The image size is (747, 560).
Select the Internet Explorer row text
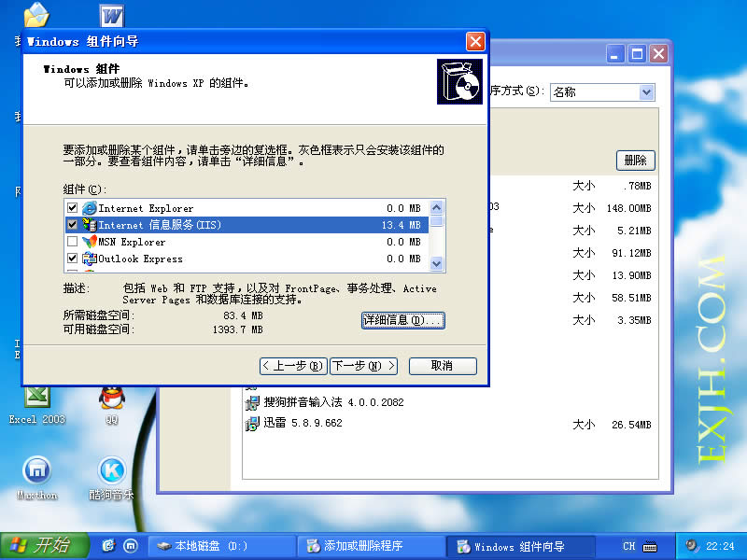[146, 208]
